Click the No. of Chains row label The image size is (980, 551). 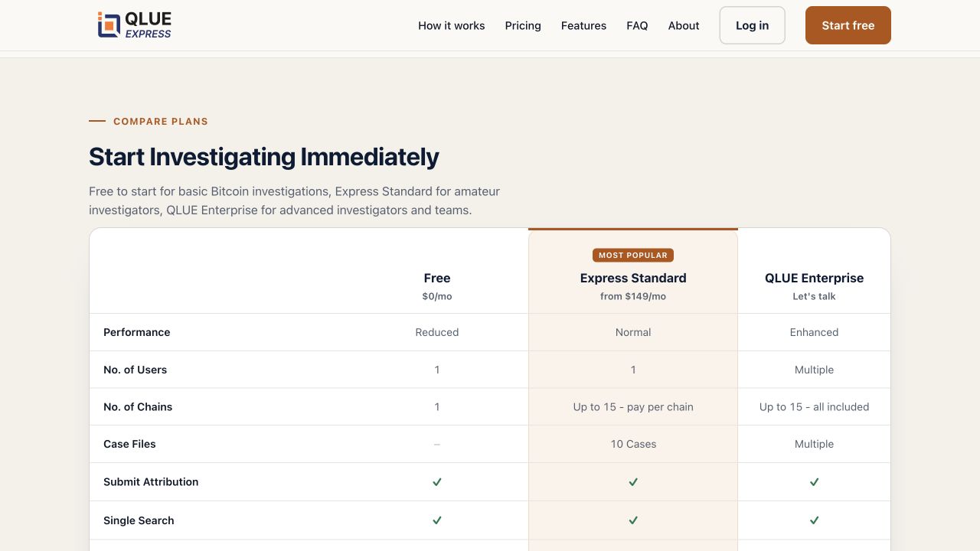(138, 407)
